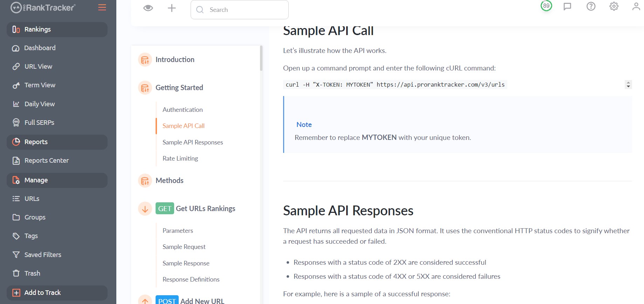Click the magnifier icon in search box
Viewport: 644px width, 304px height.
click(x=200, y=10)
